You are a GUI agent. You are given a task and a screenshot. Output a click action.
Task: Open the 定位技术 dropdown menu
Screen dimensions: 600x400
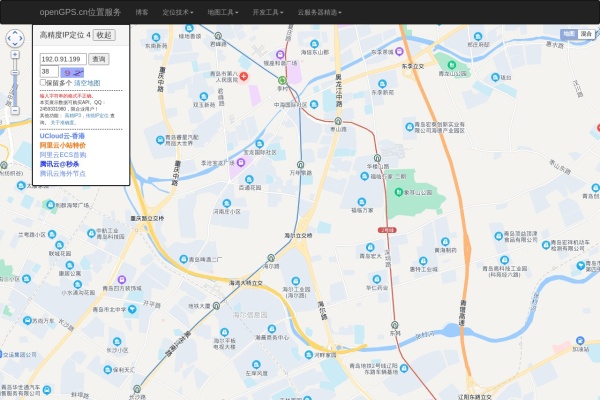[x=178, y=12]
